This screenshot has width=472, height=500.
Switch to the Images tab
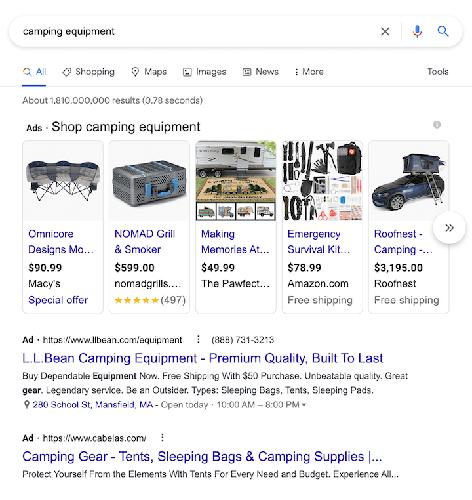click(205, 72)
